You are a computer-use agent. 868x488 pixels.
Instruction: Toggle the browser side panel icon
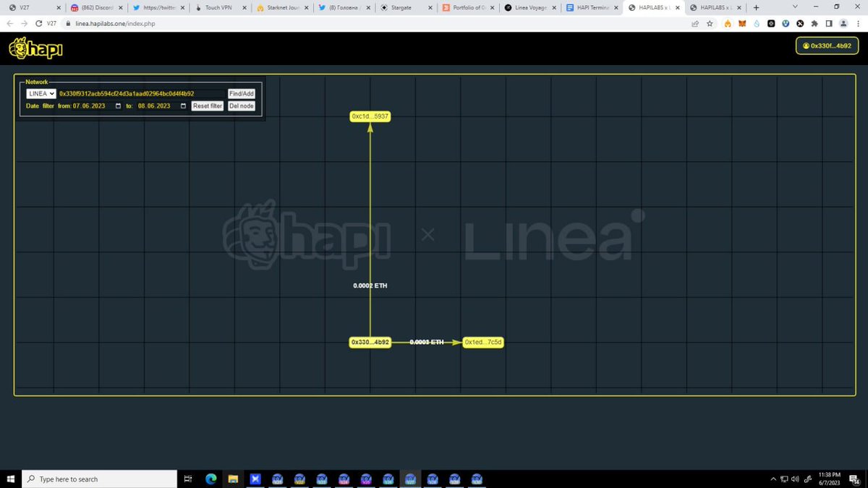[x=829, y=23]
